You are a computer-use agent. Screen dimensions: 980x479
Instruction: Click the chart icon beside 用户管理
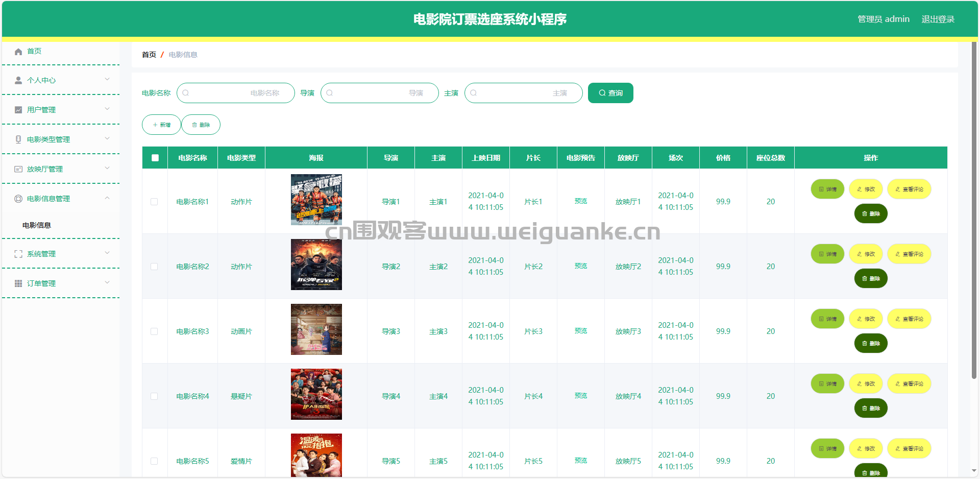coord(18,110)
